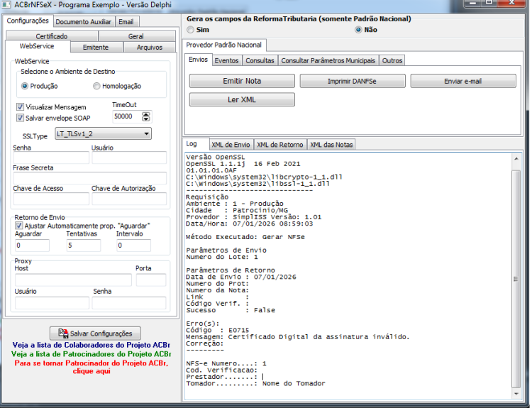Open the Certificado tab
The height and width of the screenshot is (408, 532).
point(52,36)
